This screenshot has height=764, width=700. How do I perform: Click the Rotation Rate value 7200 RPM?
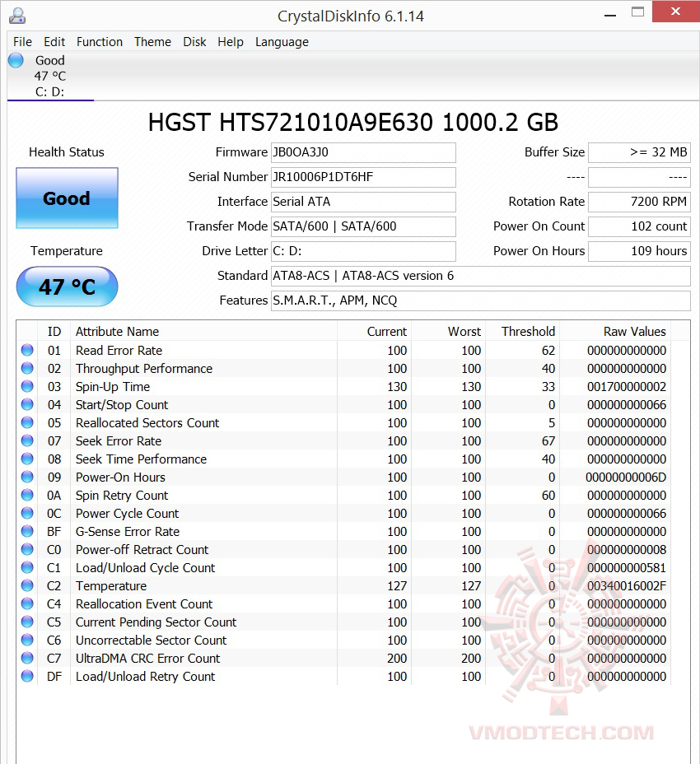tap(639, 202)
